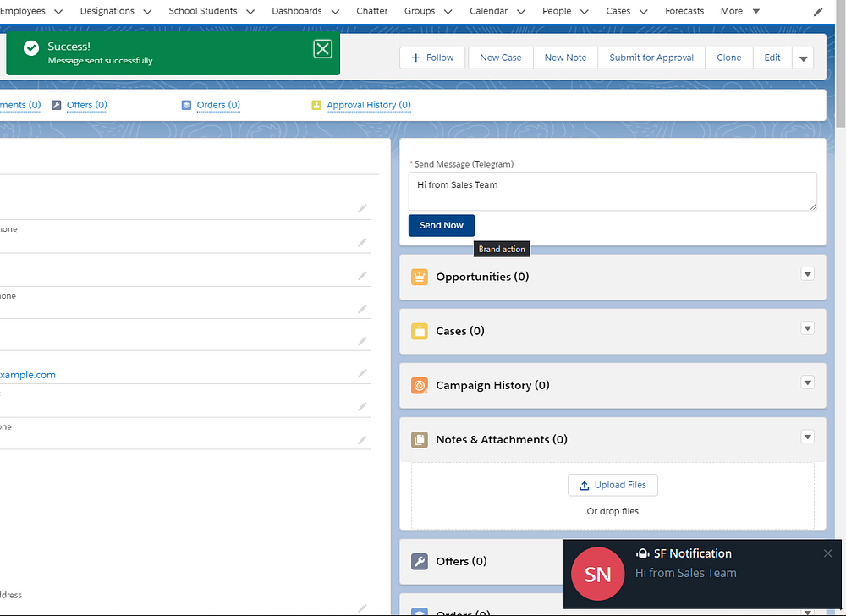Open the School Students tab dropdown
846x616 pixels.
[250, 11]
